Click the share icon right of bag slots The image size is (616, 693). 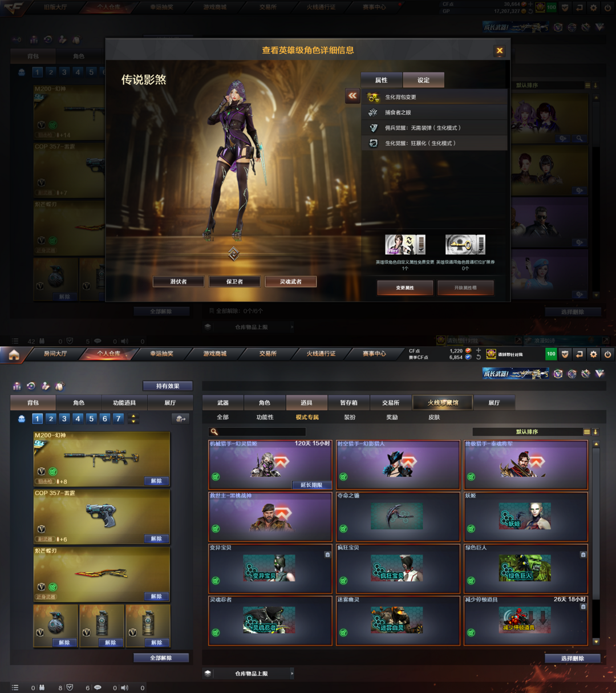[180, 419]
